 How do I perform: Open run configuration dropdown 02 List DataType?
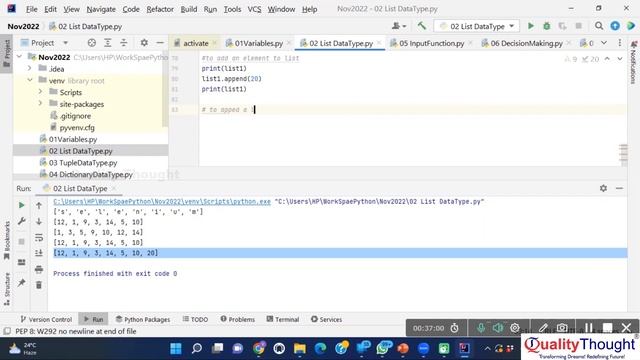(476, 26)
